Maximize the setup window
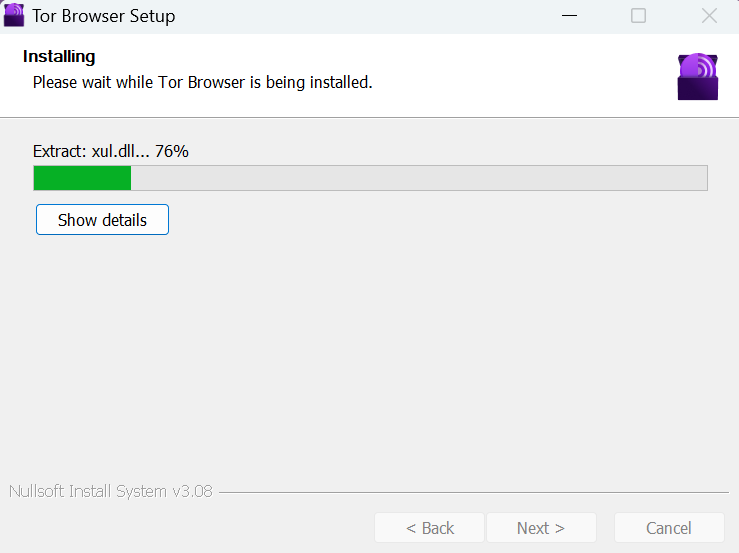Viewport: 739px width, 553px height. coord(638,16)
